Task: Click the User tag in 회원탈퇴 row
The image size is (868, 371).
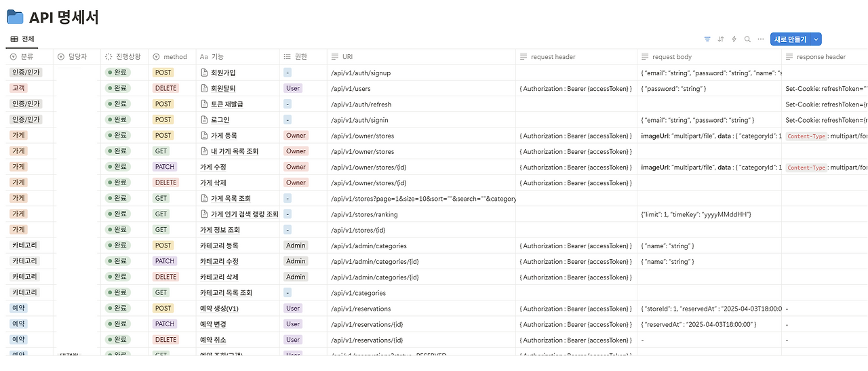Action: pyautogui.click(x=293, y=88)
